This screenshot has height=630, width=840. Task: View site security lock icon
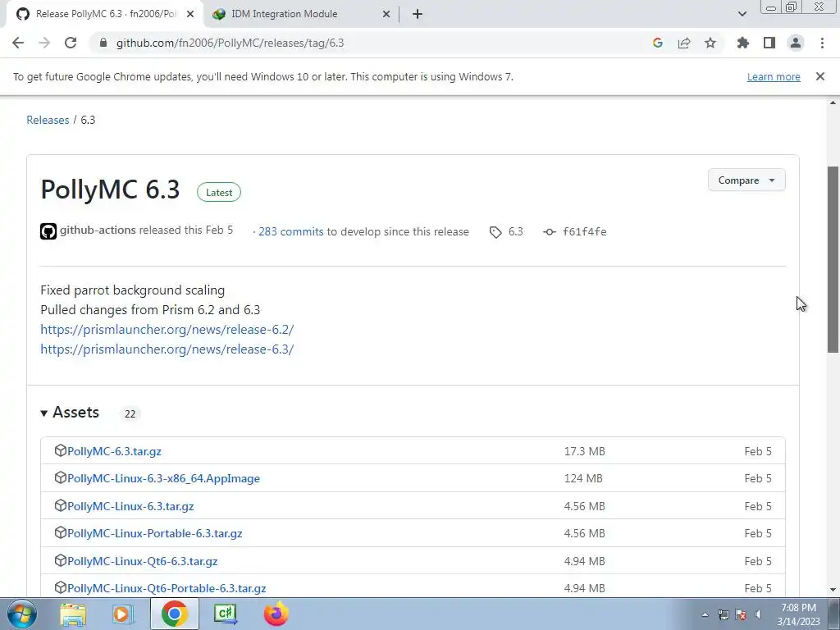point(103,43)
